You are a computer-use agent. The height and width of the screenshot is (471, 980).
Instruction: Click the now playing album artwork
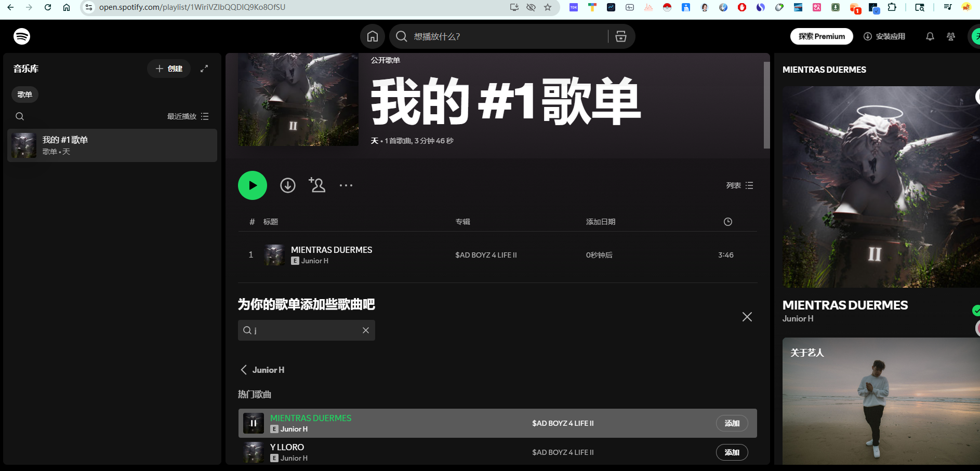coord(881,187)
